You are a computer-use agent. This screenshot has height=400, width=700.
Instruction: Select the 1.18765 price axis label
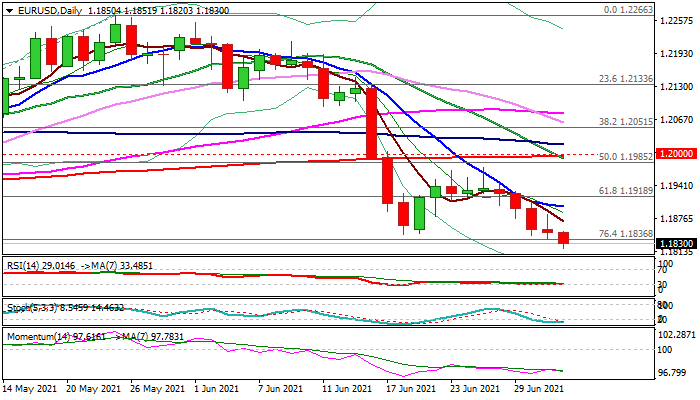coord(677,219)
